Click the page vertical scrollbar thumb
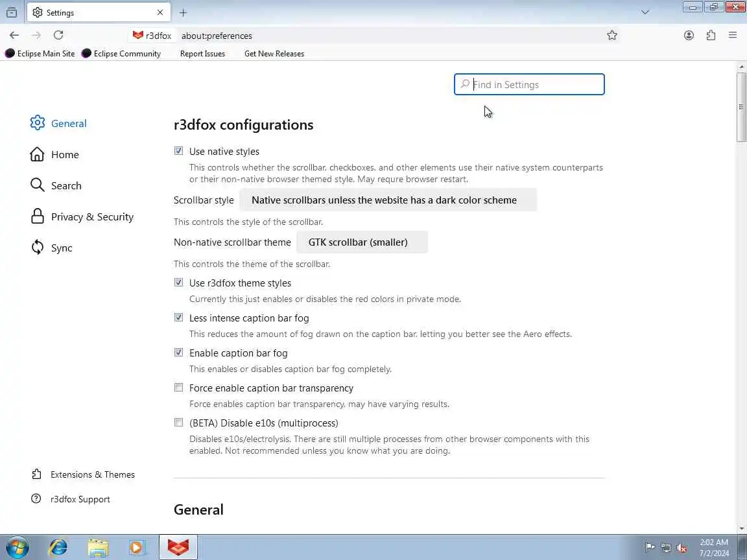Viewport: 747px width, 560px height. tap(741, 107)
